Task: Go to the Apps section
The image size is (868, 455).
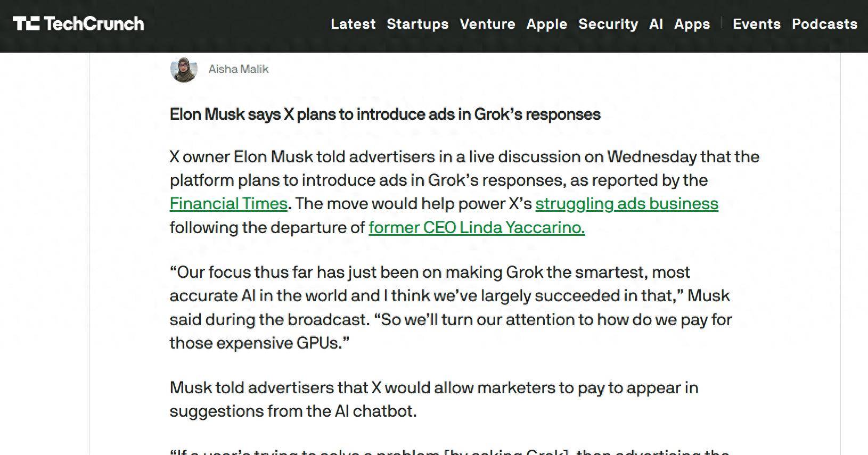Action: (x=692, y=24)
